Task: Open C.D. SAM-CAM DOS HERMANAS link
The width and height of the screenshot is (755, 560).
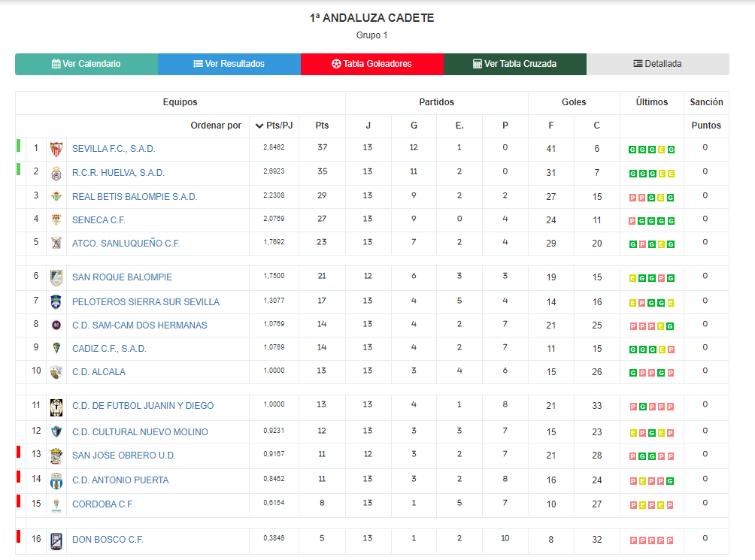Action: (140, 325)
